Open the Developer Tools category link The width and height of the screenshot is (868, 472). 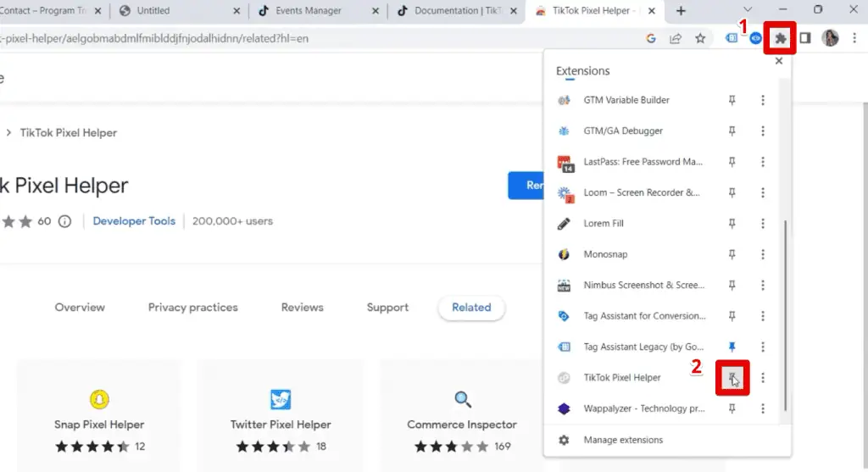(x=134, y=221)
